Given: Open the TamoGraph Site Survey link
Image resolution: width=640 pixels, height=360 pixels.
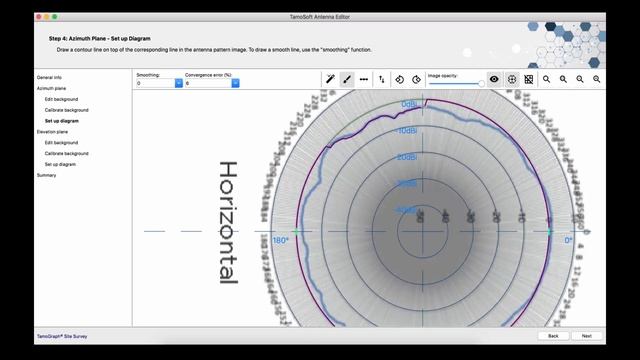Looking at the screenshot, I should point(62,336).
